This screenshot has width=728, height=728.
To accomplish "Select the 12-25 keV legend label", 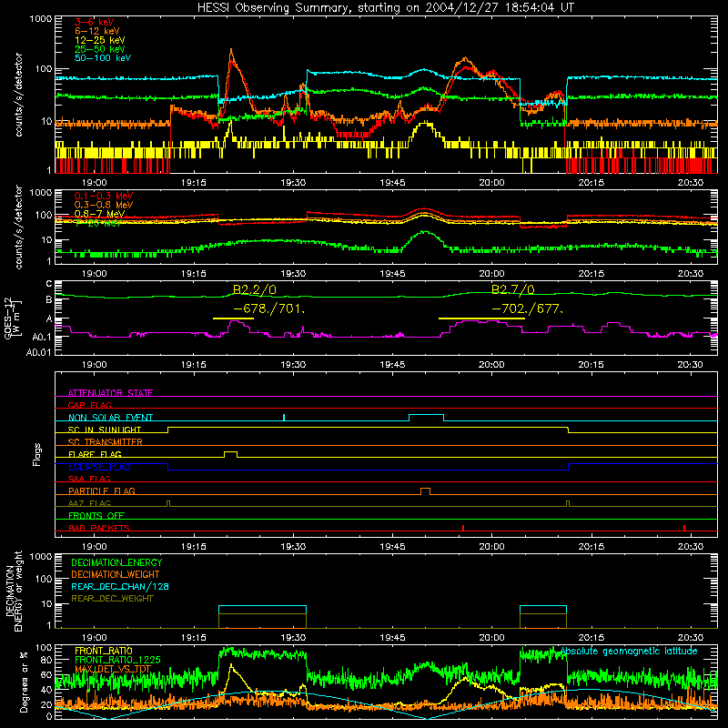I will tap(100, 40).
